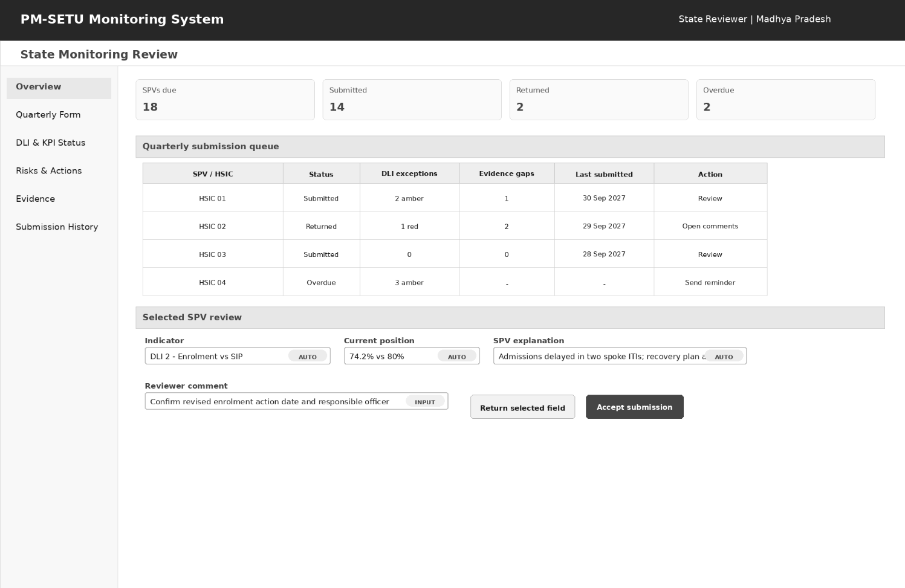This screenshot has width=905, height=588.
Task: Click the AUTO badge in Current position
Action: coord(456,357)
